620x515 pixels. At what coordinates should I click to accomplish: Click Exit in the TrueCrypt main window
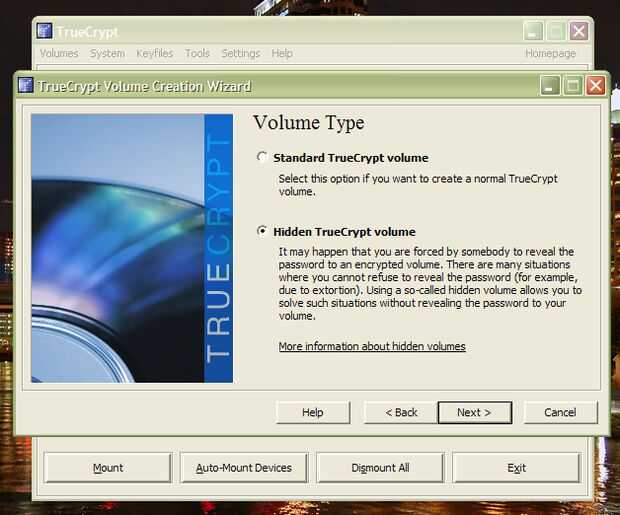(x=516, y=468)
